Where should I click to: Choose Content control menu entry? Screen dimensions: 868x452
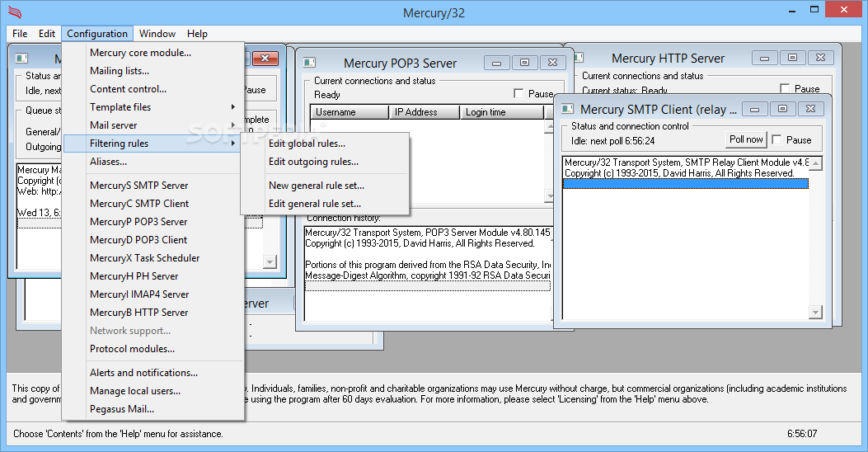[152, 88]
